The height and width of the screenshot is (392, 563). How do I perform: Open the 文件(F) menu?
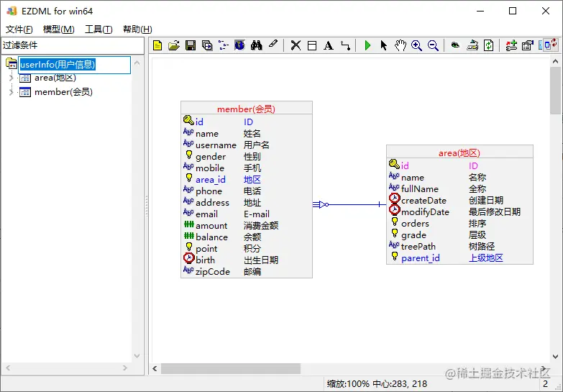click(x=19, y=29)
